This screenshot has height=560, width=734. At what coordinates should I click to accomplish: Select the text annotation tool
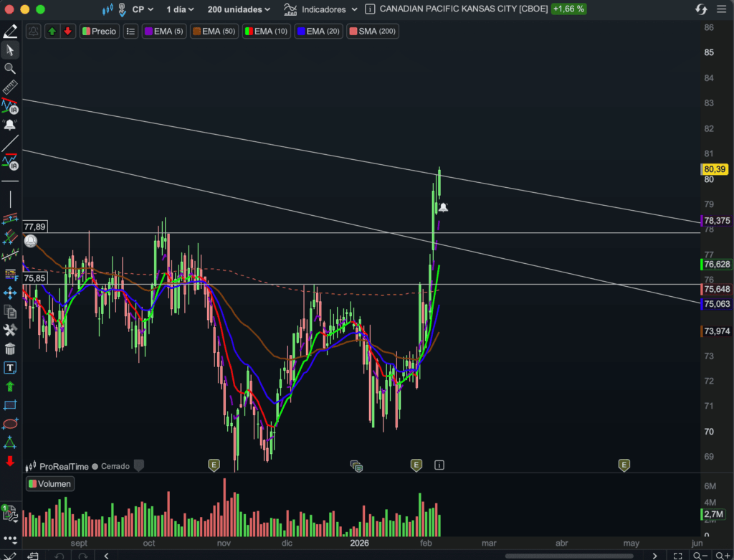(x=10, y=368)
